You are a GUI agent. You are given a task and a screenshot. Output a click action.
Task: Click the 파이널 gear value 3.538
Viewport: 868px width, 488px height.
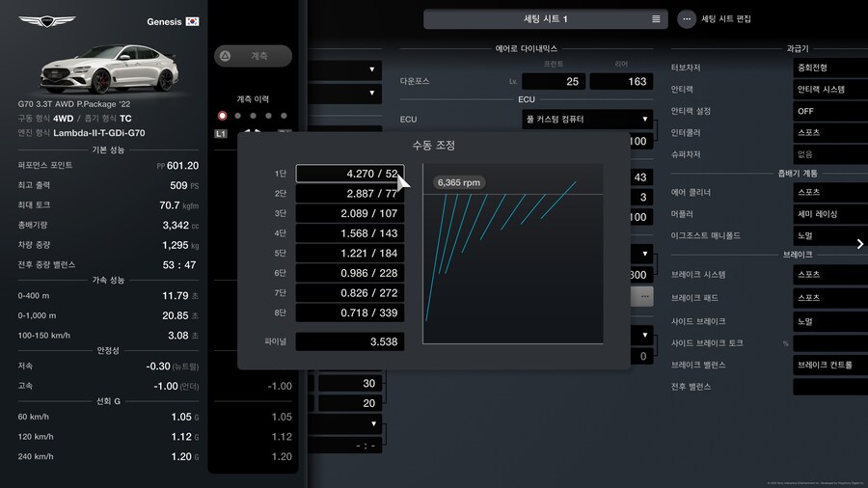[349, 341]
